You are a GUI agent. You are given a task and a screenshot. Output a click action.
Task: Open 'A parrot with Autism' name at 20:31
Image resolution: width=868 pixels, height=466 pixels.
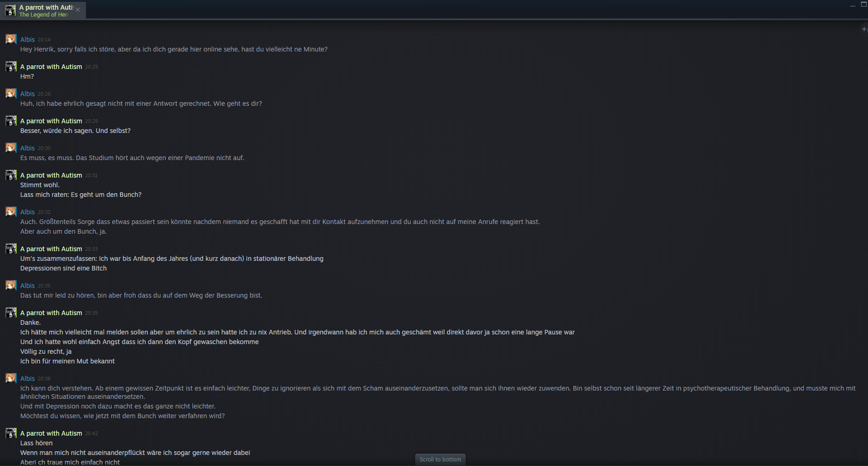pos(51,175)
